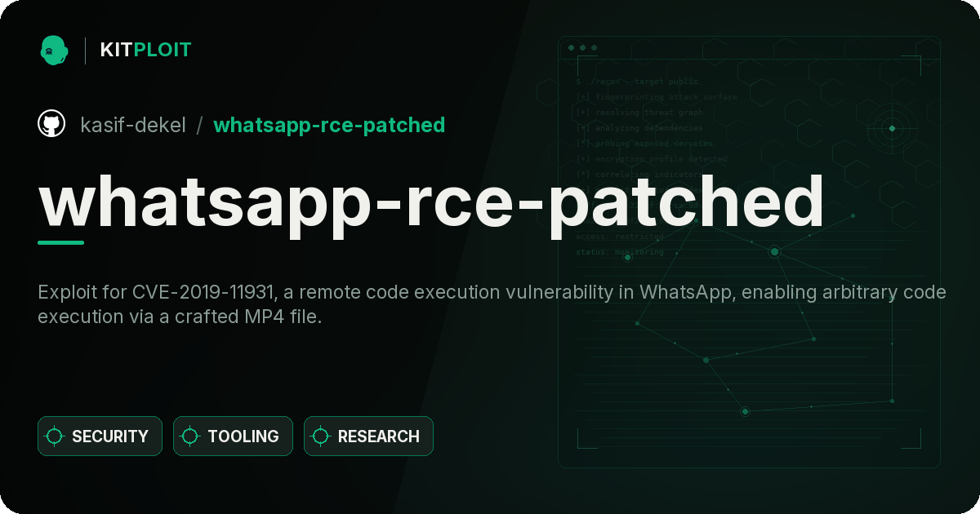Click crosshair icon in RESEARCH tag
The image size is (980, 514).
tap(321, 436)
